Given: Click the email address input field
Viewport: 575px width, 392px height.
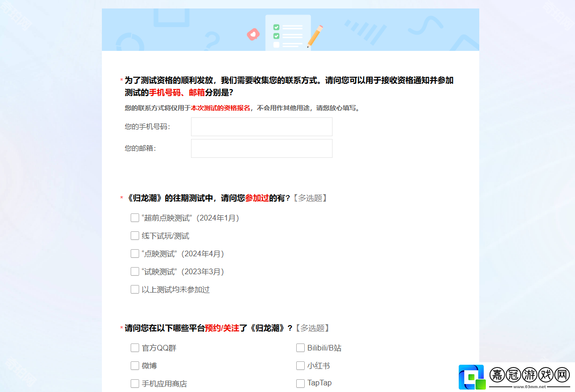Looking at the screenshot, I should coord(262,148).
